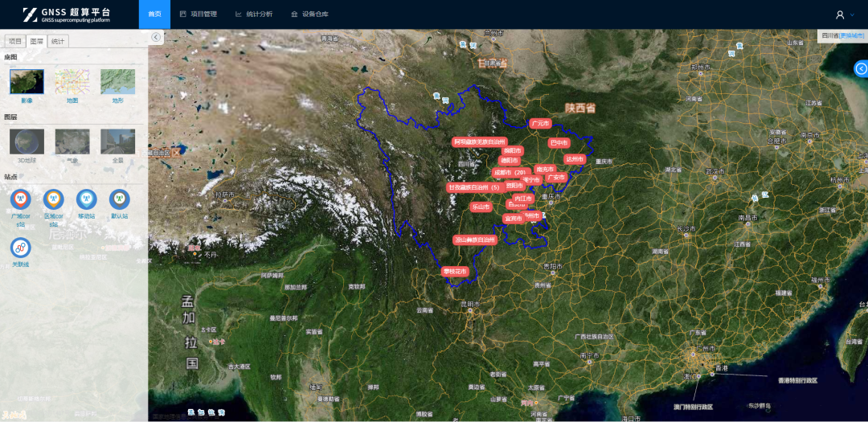
Task: Open the 项目管理 menu
Action: pos(199,14)
